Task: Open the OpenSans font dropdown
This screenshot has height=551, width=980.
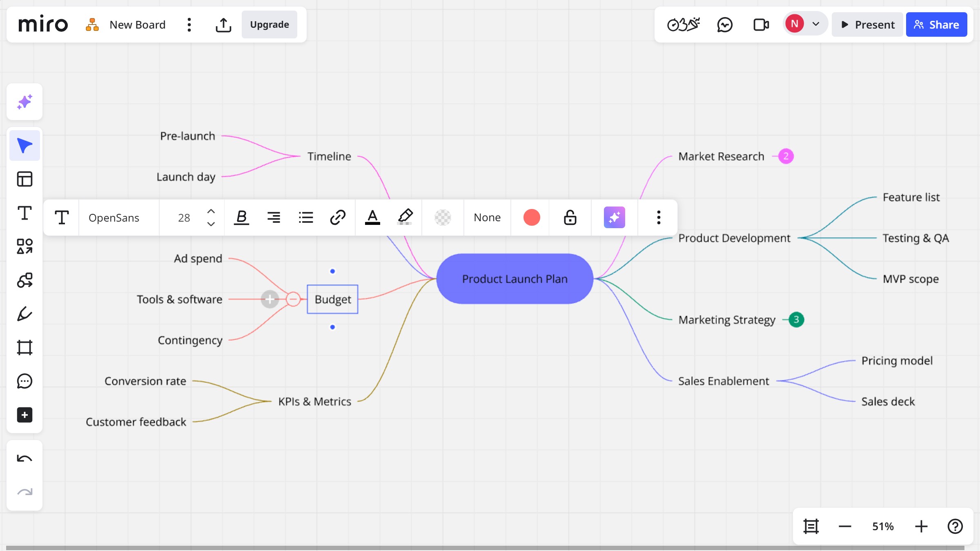Action: click(x=114, y=218)
